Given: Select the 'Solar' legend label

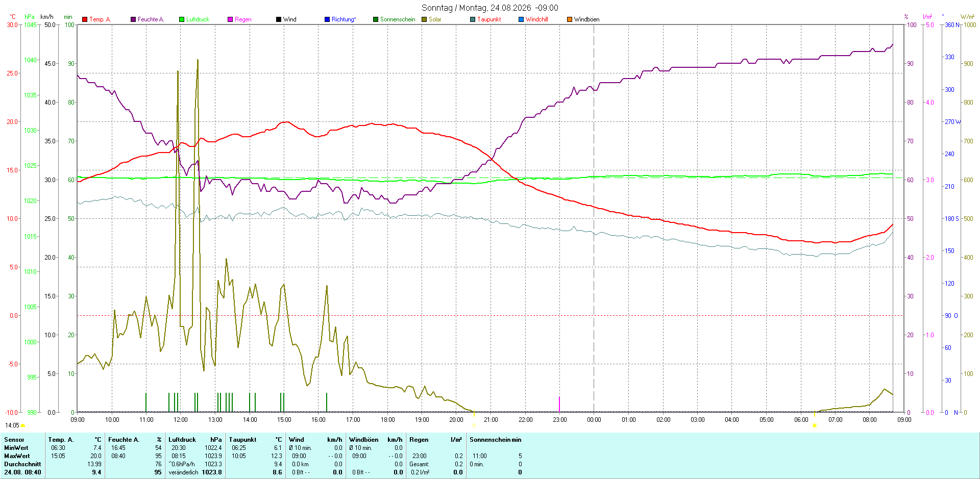Looking at the screenshot, I should (x=435, y=19).
